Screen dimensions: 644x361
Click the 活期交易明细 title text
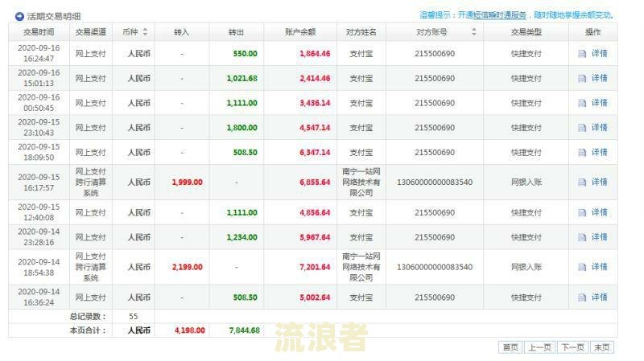(x=54, y=16)
